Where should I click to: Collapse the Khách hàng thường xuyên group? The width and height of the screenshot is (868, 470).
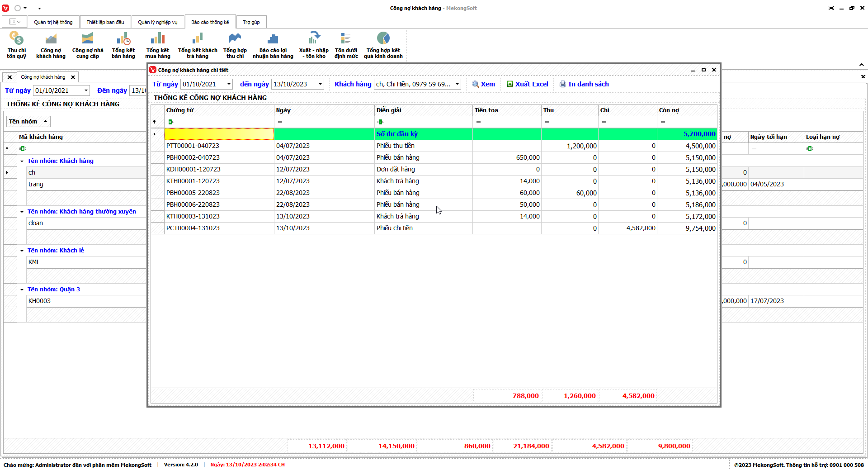(22, 212)
